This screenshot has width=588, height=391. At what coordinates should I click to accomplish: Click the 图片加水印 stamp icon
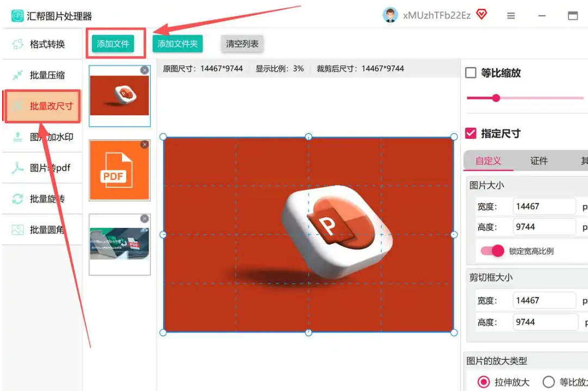coord(17,137)
